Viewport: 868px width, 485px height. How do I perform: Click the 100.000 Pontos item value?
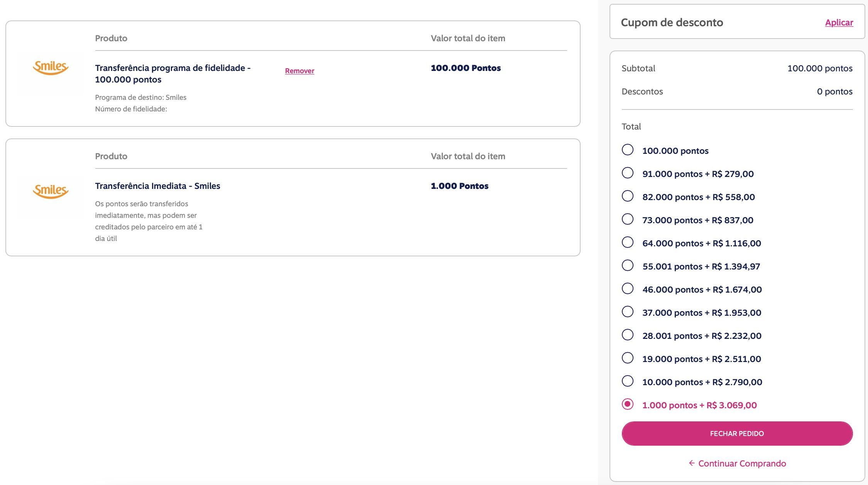pyautogui.click(x=466, y=68)
